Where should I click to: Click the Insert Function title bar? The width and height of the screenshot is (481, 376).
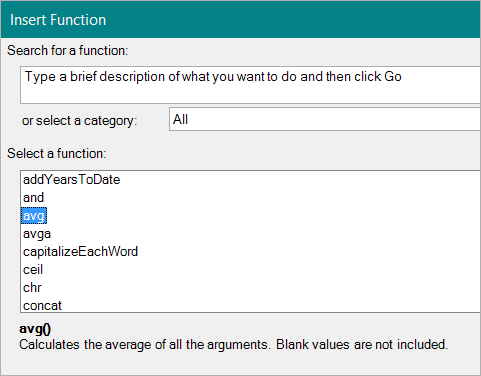pos(241,20)
